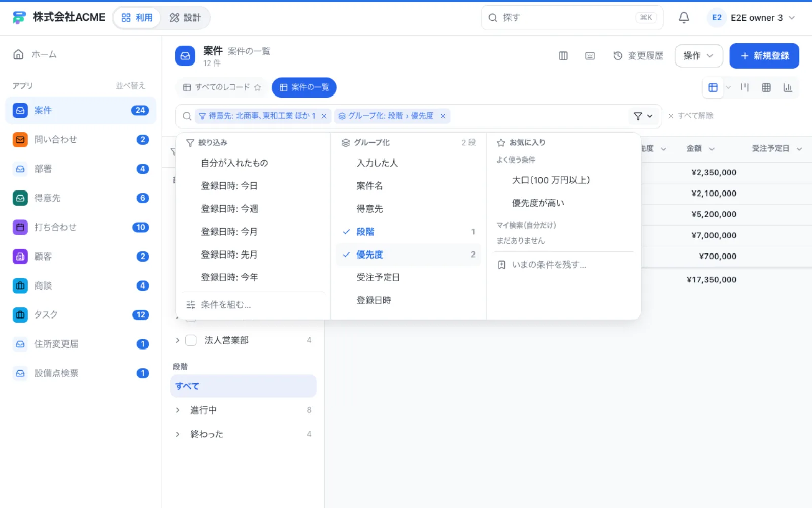This screenshot has width=812, height=508.
Task: Open 金額 column menu
Action: point(712,149)
